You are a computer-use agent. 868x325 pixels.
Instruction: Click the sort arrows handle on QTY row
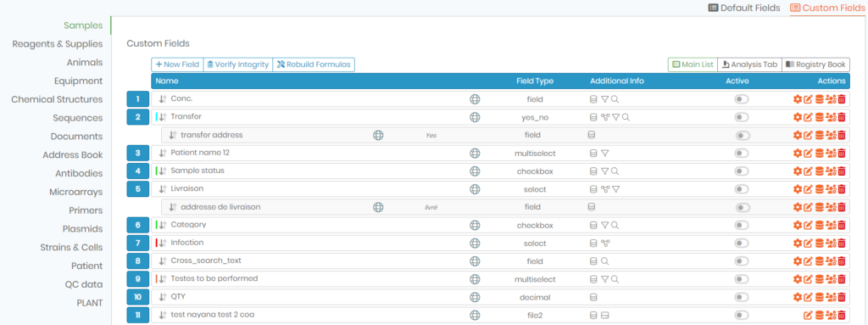(163, 297)
